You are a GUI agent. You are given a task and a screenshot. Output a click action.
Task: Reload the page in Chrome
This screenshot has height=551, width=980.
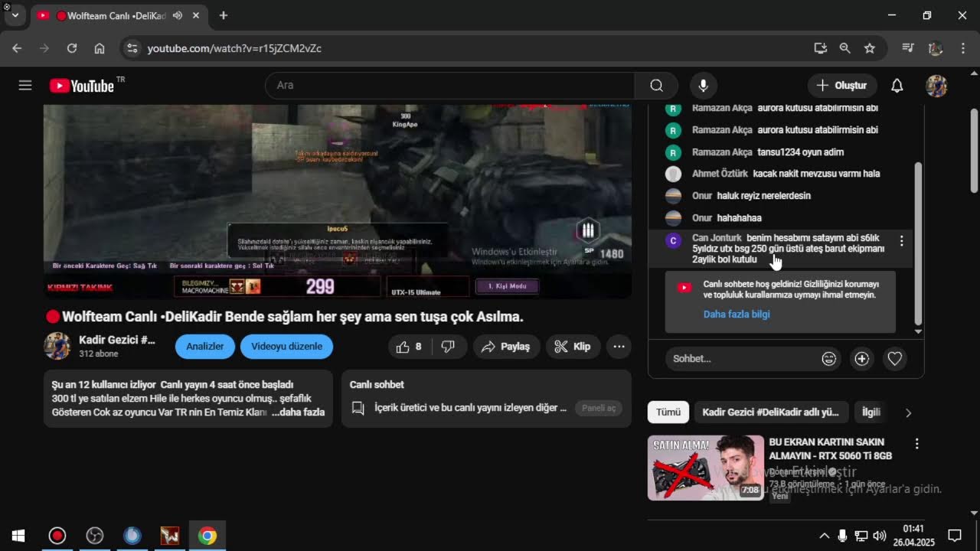tap(72, 48)
